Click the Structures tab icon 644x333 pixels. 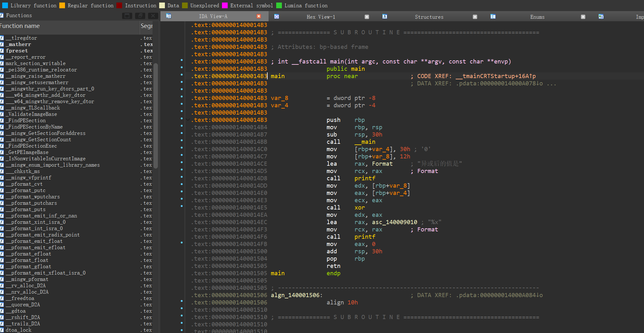tap(385, 17)
